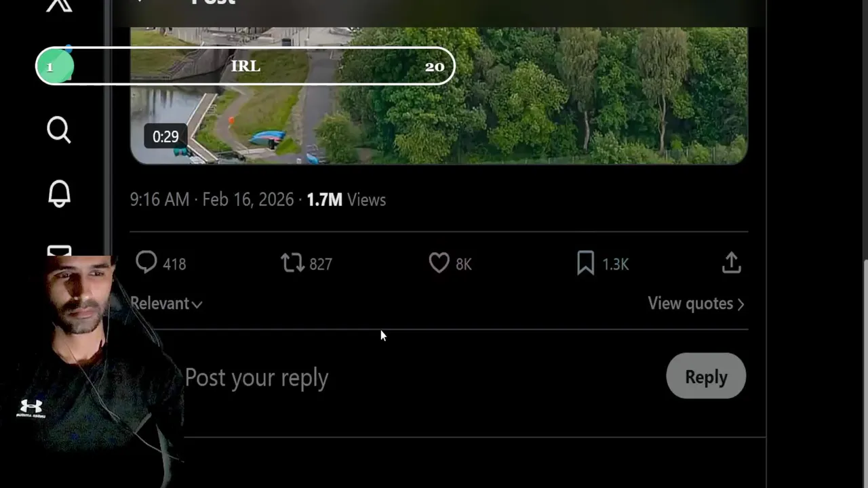Open the notifications bell icon
Screen dimensions: 868x488
[59, 194]
